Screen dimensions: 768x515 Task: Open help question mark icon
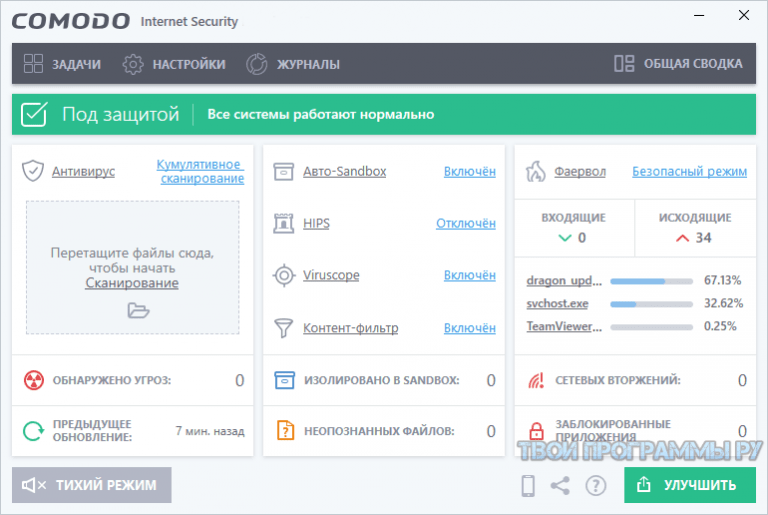pos(596,486)
